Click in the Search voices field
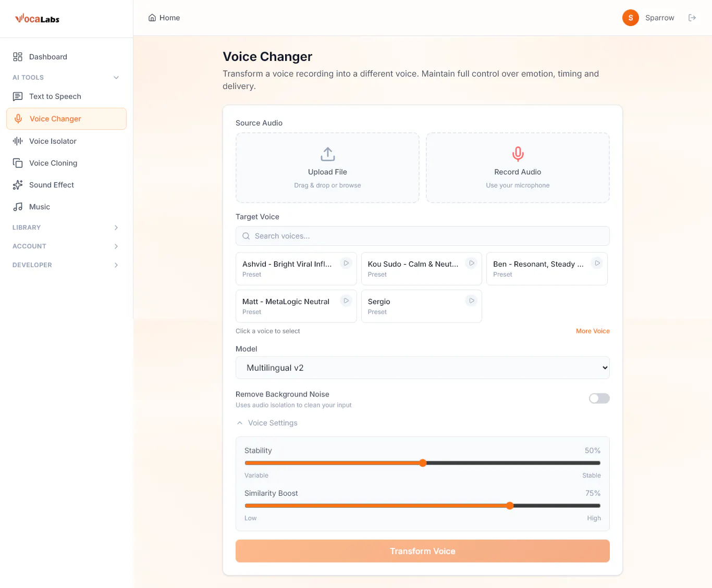Screen dimensions: 712x588 pyautogui.click(x=423, y=236)
